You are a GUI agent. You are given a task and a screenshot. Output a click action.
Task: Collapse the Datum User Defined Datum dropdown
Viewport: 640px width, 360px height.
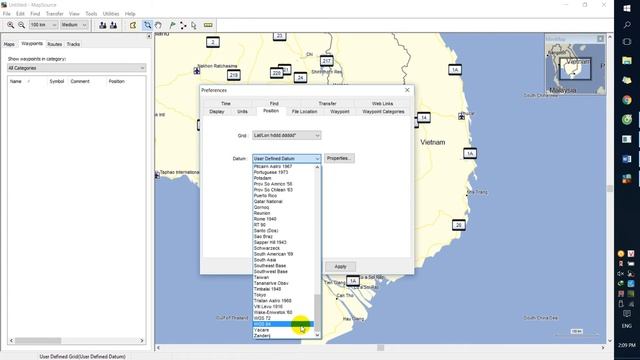(x=287, y=158)
